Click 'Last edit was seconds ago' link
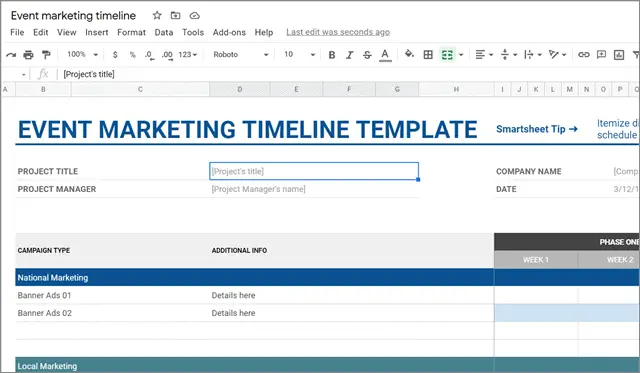640x373 pixels. coord(338,32)
